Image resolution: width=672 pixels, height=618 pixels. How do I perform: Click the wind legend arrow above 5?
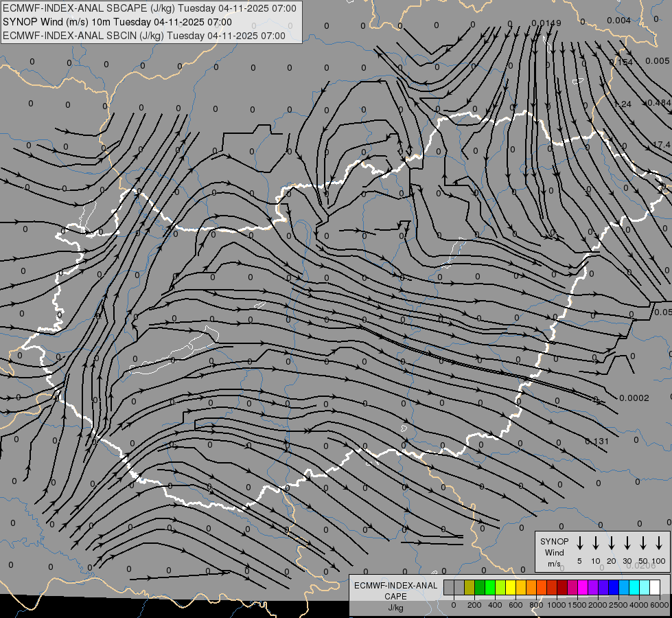579,542
